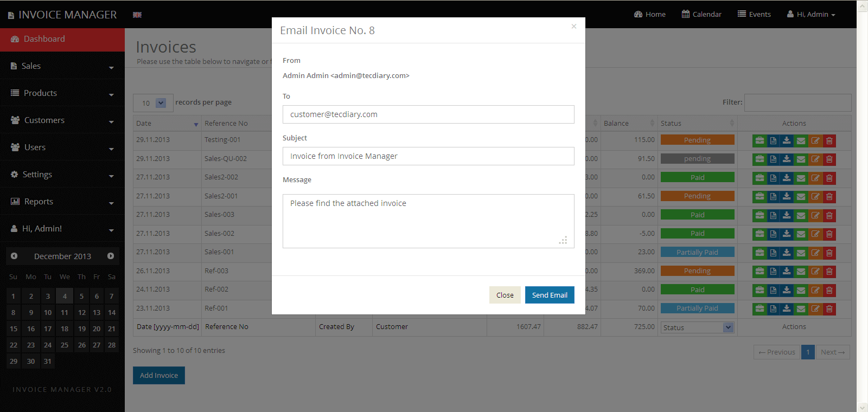Select December 31 in the sidebar calendar
The height and width of the screenshot is (412, 868).
[x=48, y=361]
